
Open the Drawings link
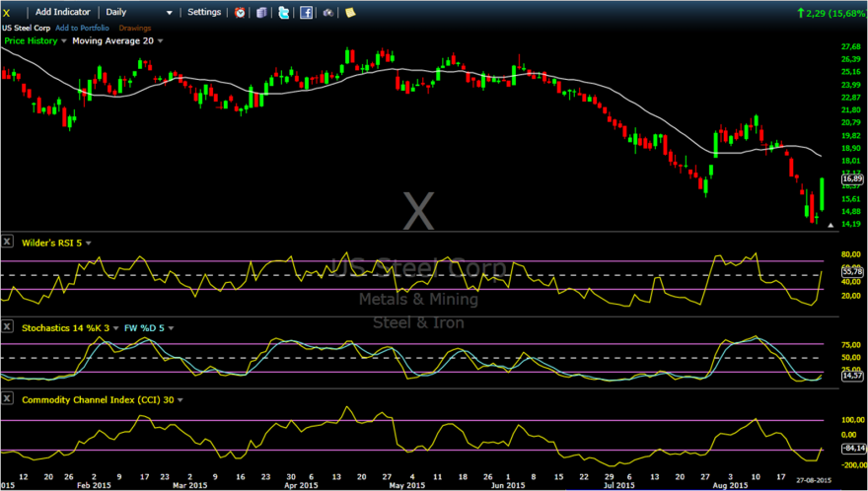(135, 28)
